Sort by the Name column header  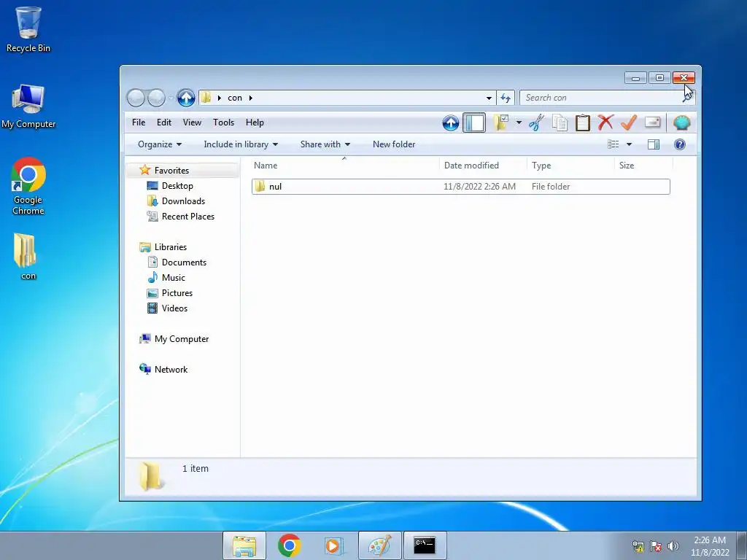344,166
